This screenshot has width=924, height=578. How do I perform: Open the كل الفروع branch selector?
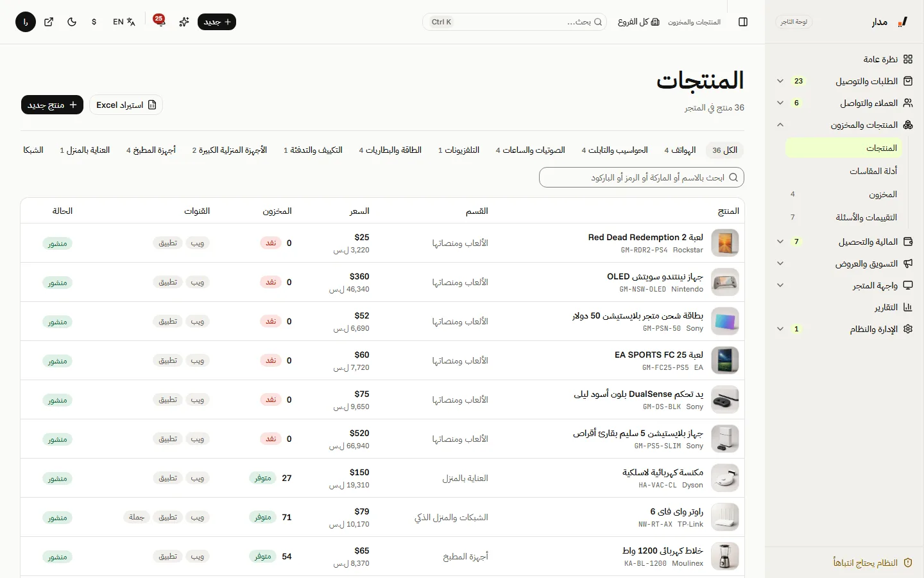(x=638, y=22)
